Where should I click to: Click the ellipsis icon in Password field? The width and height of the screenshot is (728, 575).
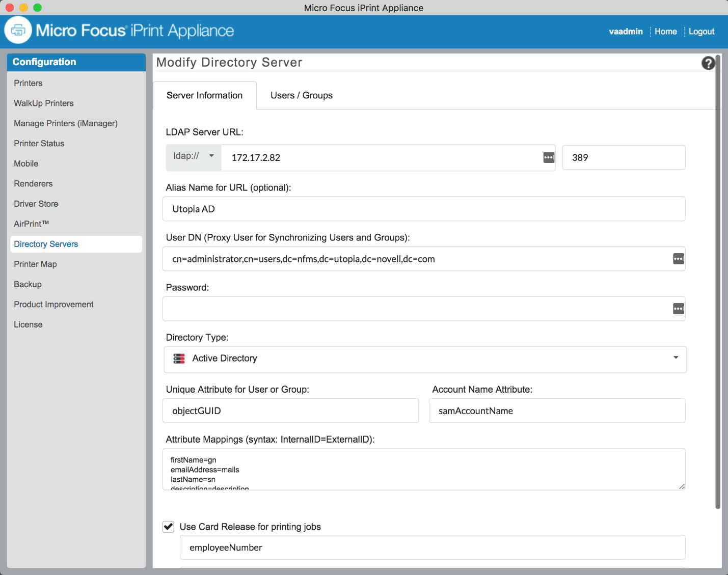tap(679, 309)
